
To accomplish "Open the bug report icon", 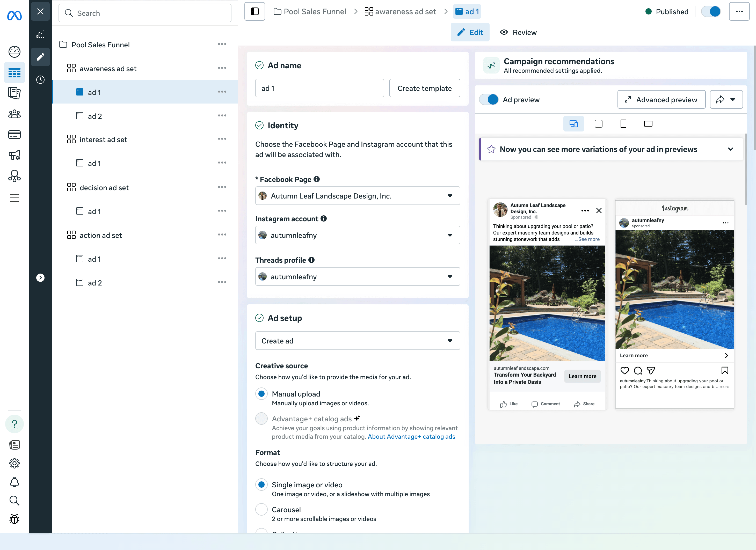I will tap(14, 519).
